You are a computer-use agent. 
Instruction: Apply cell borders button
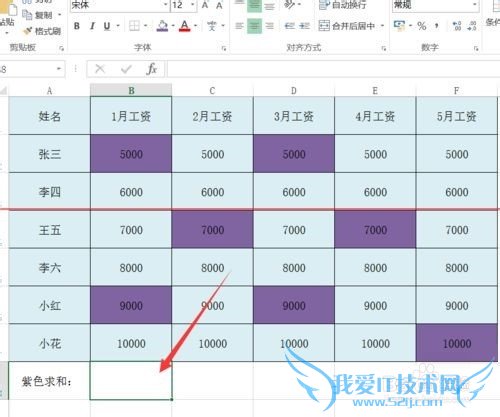pos(134,26)
